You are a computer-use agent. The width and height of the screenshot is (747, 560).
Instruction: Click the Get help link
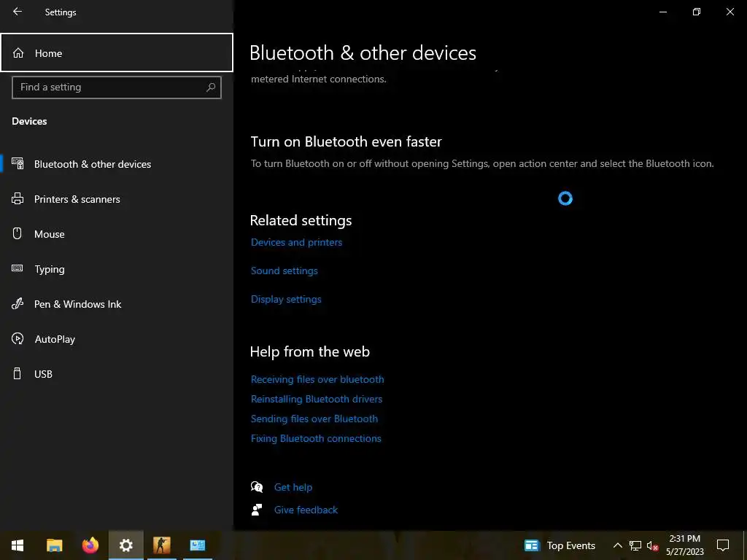click(x=293, y=487)
